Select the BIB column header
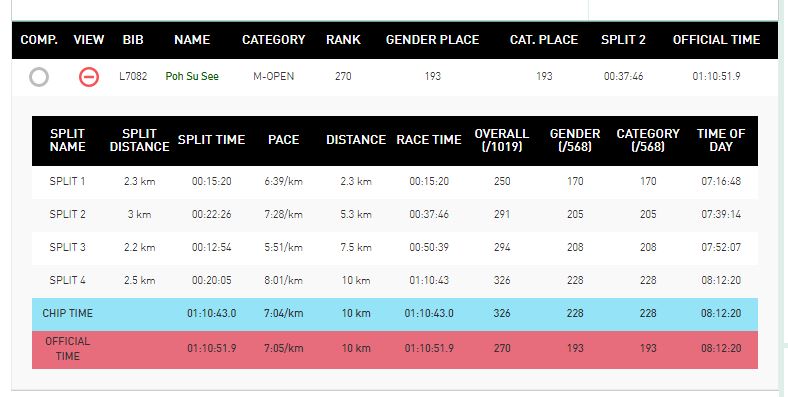788x397 pixels. coord(133,40)
